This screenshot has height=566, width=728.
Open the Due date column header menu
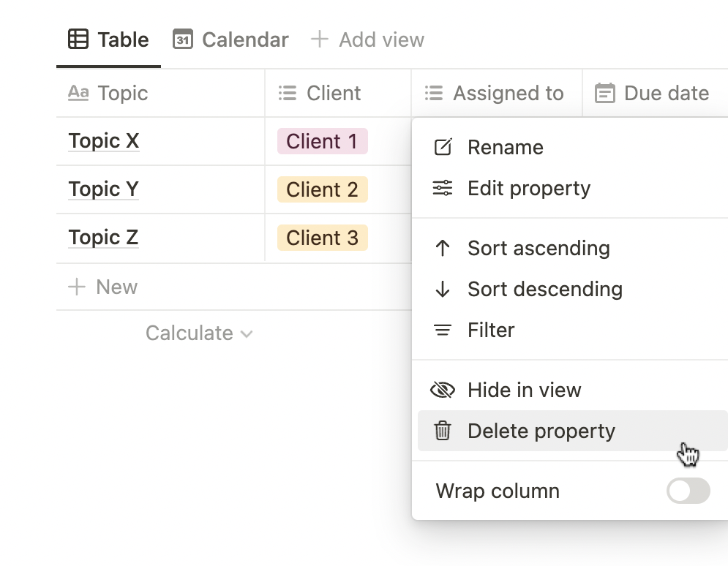653,94
